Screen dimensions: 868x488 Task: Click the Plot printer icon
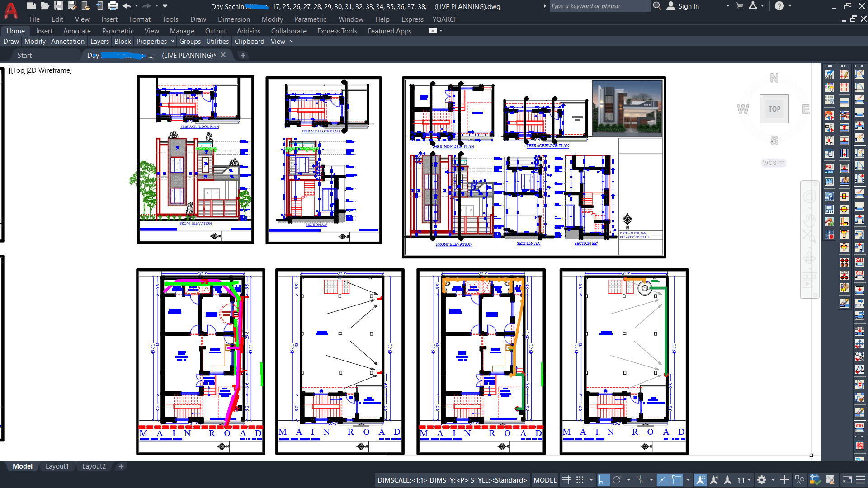pos(113,6)
